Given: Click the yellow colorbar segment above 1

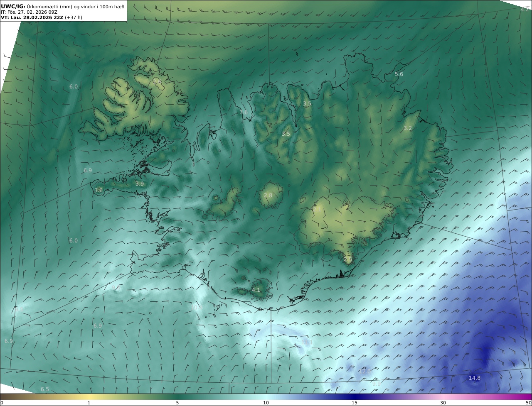Looking at the screenshot, I should coord(89,396).
